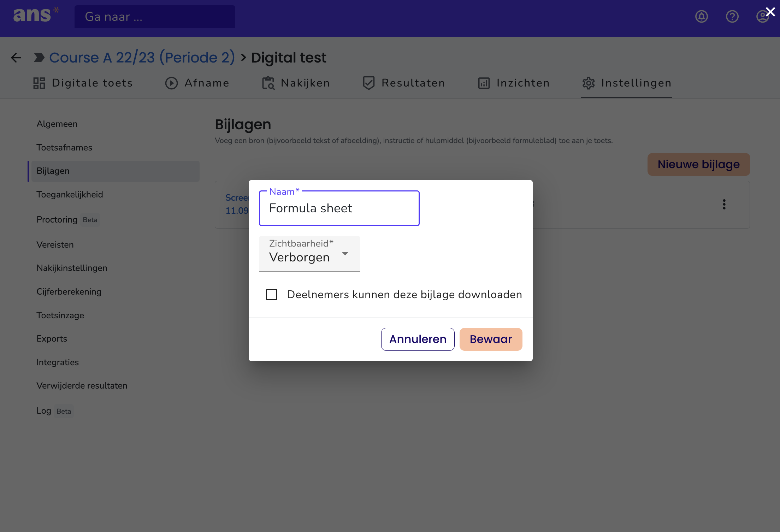Switch to the Inzichten tab
780x532 pixels.
(514, 83)
